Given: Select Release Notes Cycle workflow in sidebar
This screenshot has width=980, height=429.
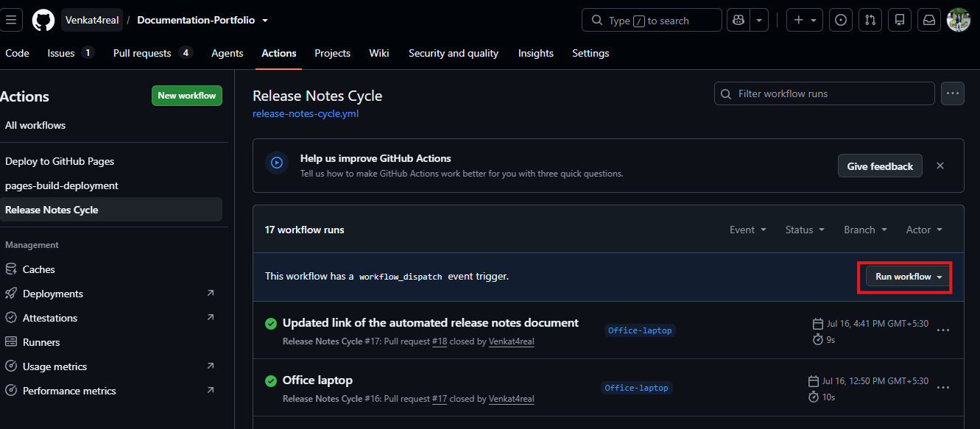Looking at the screenshot, I should click(x=111, y=210).
